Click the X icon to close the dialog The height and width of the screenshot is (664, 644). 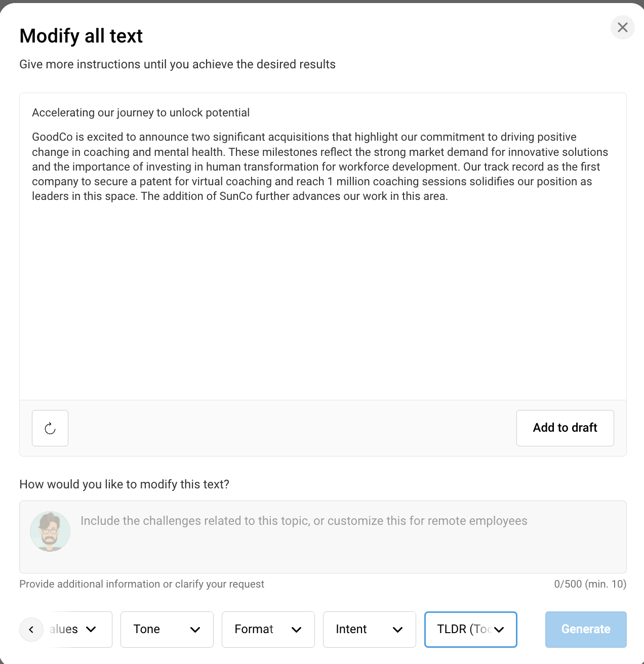622,27
